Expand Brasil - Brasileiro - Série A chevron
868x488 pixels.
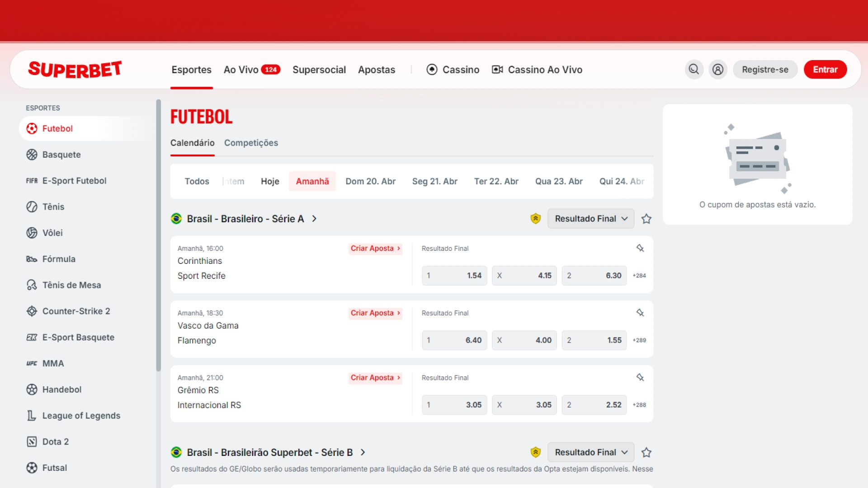pos(315,219)
